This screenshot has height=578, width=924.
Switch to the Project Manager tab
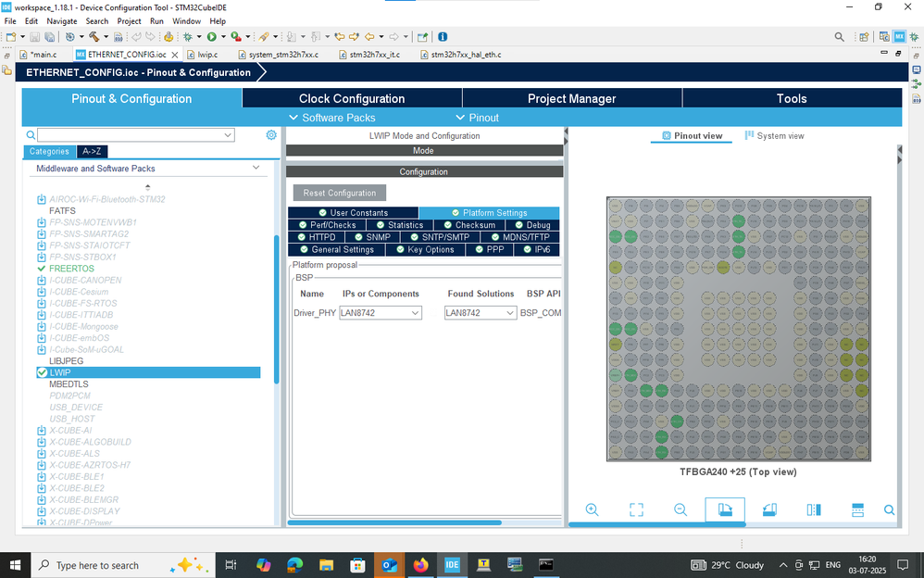click(571, 98)
